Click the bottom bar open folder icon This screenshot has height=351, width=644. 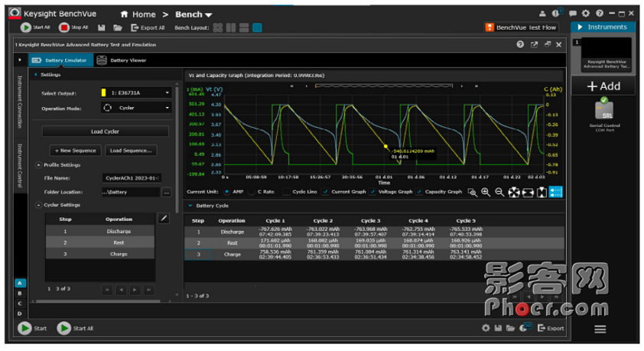coord(510,328)
